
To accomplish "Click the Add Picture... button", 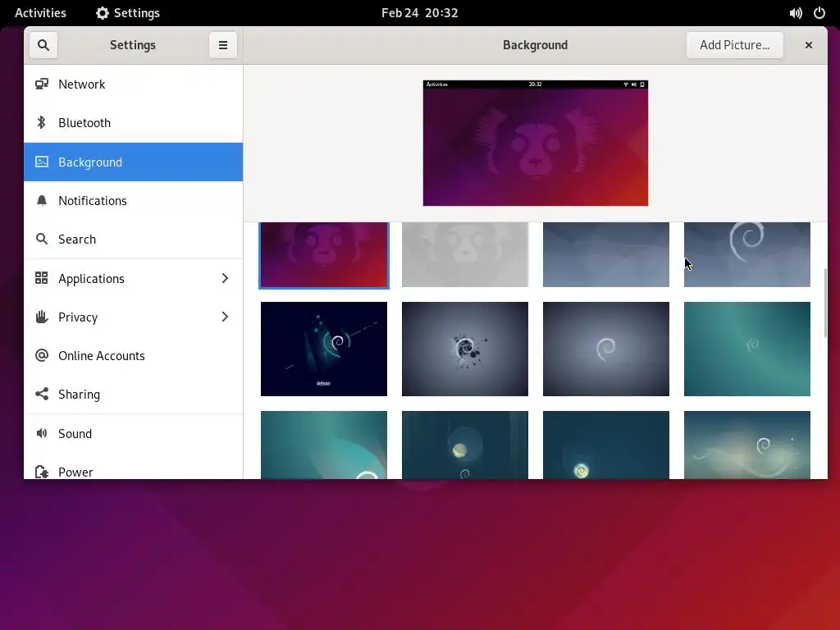I will [734, 45].
